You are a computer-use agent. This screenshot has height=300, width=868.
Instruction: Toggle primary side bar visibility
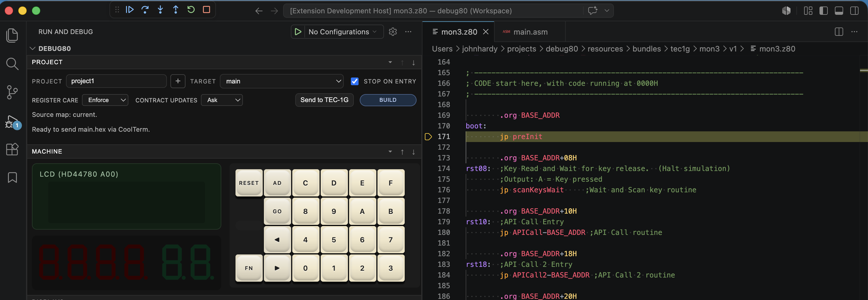[824, 11]
